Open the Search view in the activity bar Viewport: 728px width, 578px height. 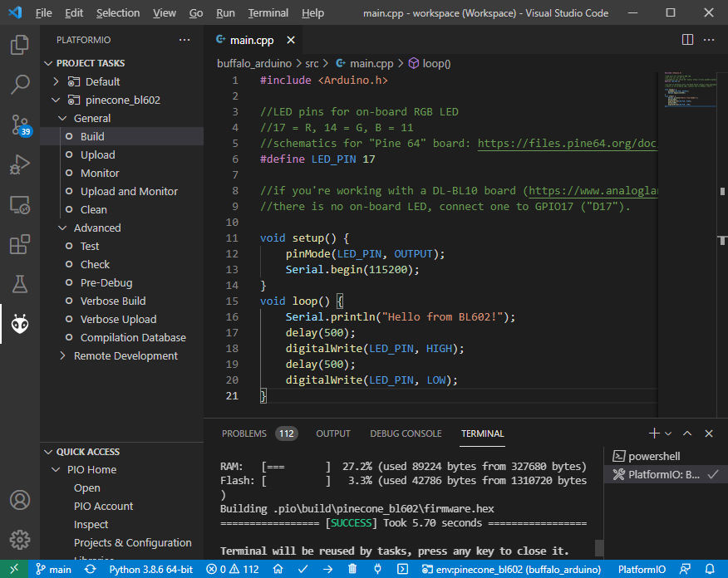pyautogui.click(x=19, y=85)
